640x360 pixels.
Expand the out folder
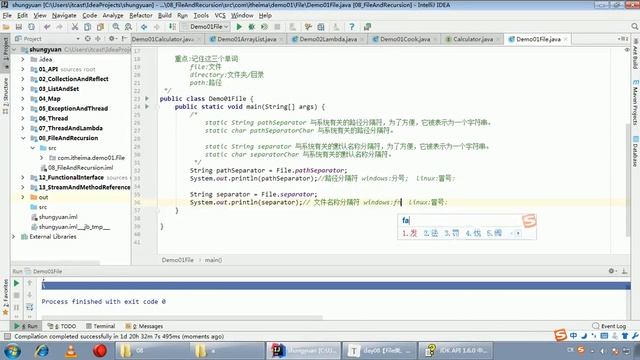23,197
